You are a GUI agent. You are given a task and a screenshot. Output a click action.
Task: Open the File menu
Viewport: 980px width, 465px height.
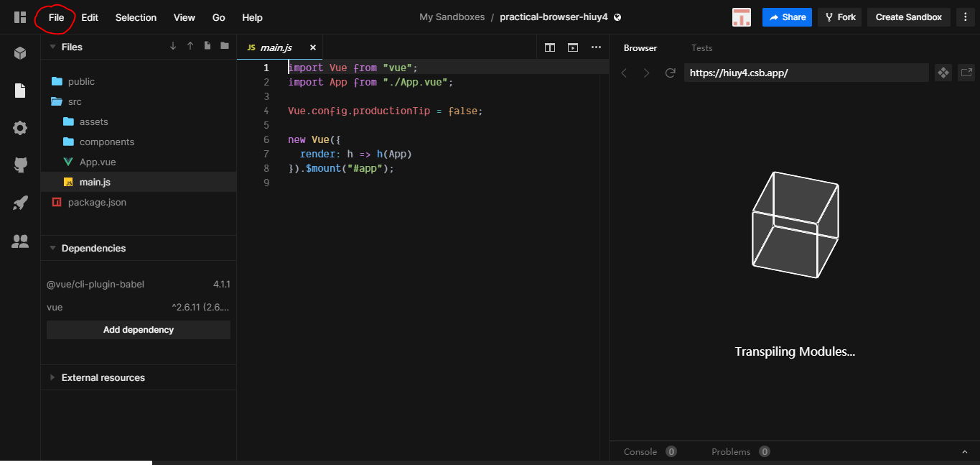point(56,17)
